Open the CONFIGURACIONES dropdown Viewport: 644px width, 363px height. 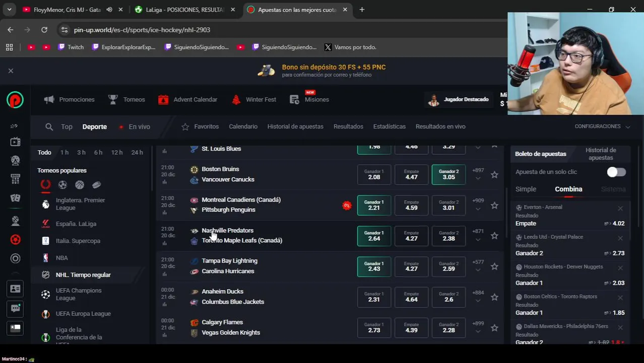602,127
